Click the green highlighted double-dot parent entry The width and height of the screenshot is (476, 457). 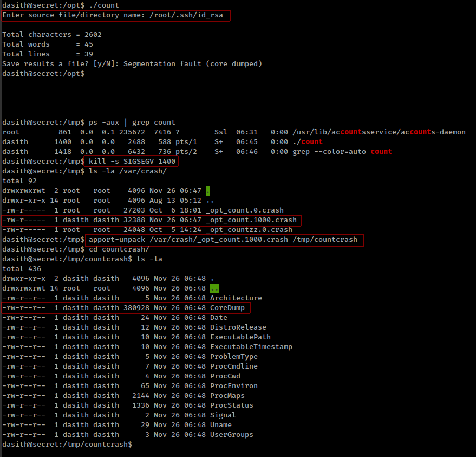tap(214, 288)
